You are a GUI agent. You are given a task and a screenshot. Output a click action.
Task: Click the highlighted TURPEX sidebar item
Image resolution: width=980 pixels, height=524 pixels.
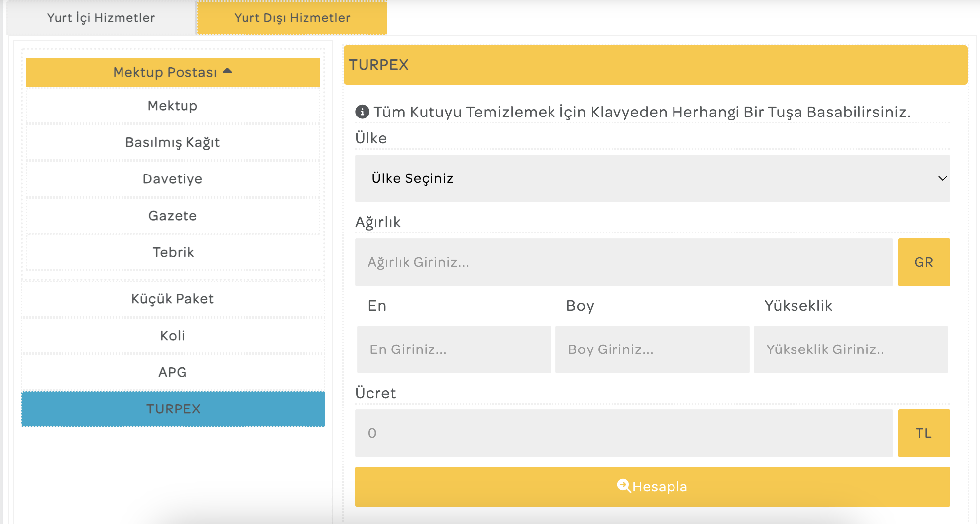point(173,409)
